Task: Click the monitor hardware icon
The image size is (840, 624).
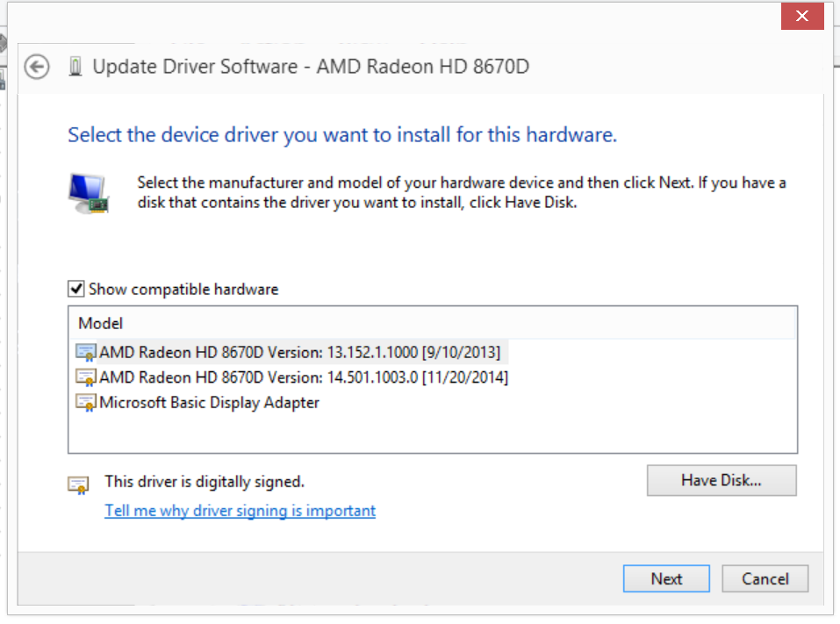Action: (x=89, y=193)
